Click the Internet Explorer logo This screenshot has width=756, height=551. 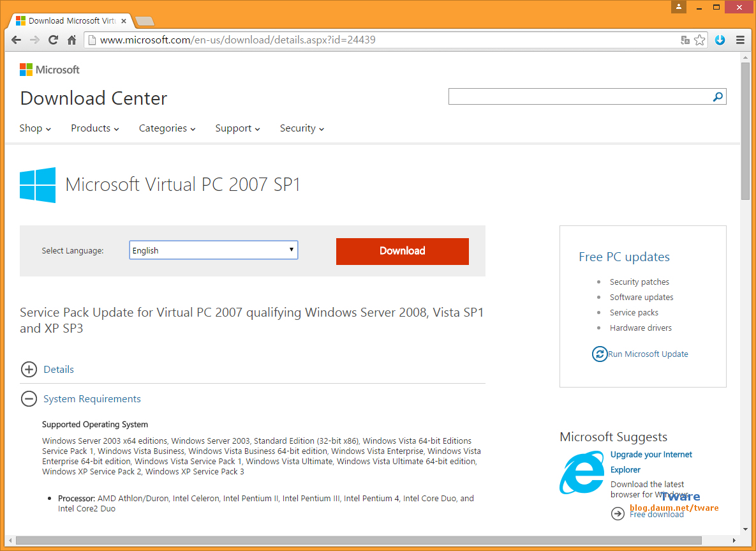(x=582, y=472)
